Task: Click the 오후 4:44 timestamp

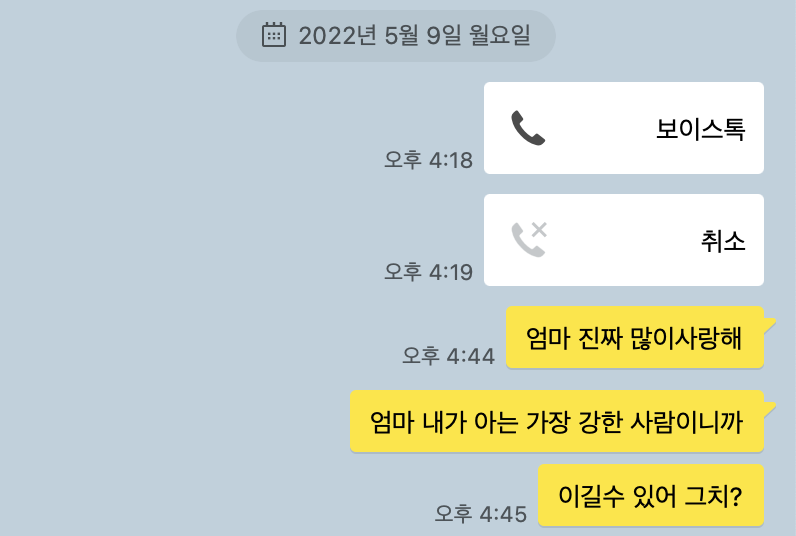Action: tap(448, 355)
